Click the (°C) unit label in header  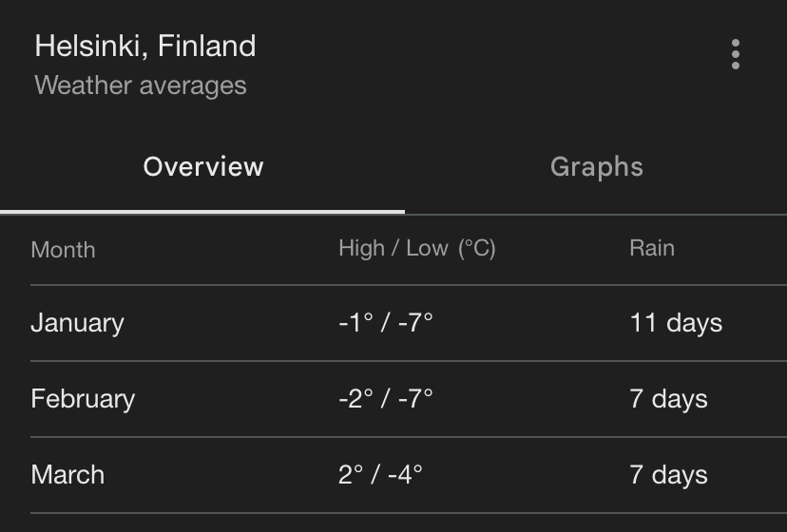477,249
